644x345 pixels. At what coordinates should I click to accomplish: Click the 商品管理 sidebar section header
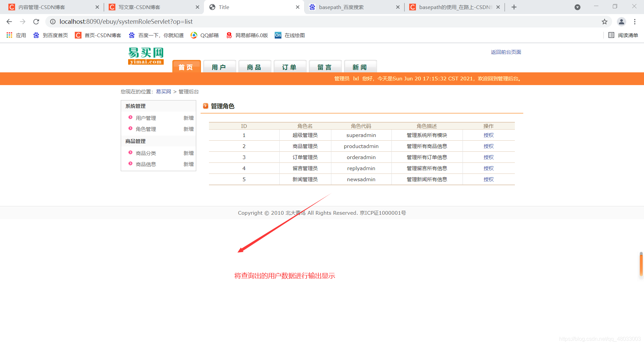[158, 141]
